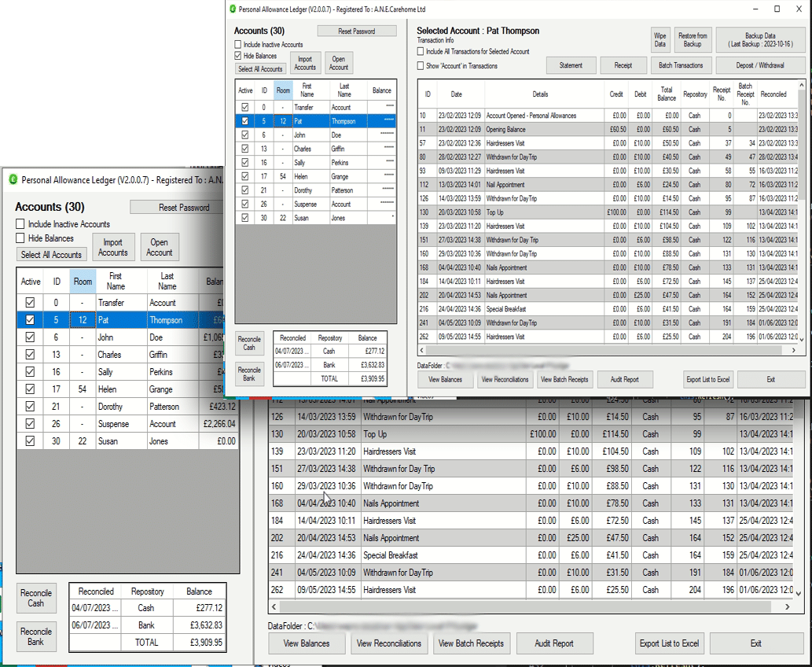
Task: Click the green app icon in front window title bar
Action: click(232, 9)
